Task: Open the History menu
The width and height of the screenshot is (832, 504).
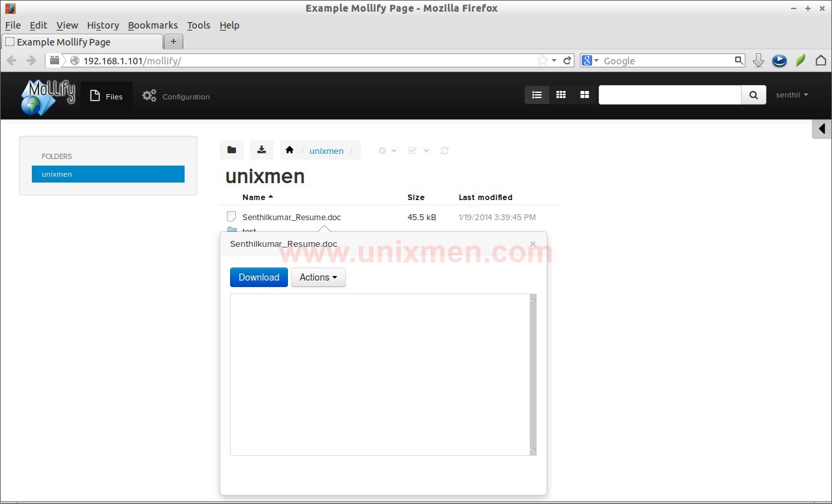Action: (103, 25)
